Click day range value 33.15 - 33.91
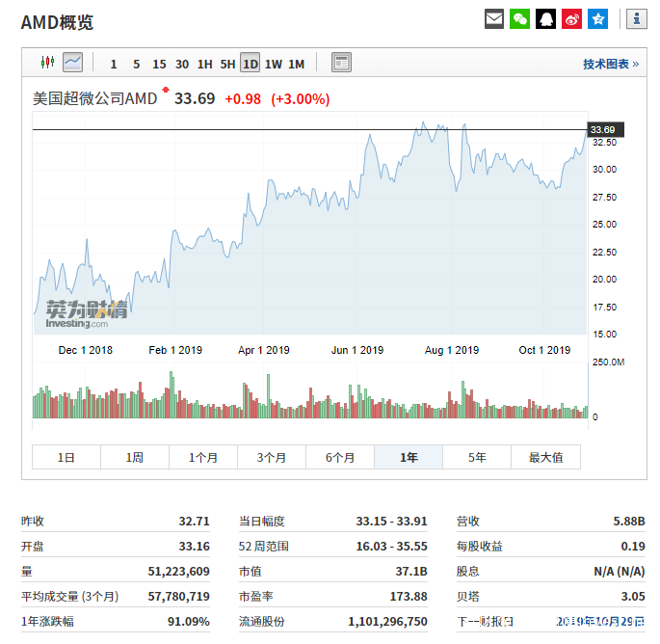Image resolution: width=660 pixels, height=644 pixels. click(391, 521)
